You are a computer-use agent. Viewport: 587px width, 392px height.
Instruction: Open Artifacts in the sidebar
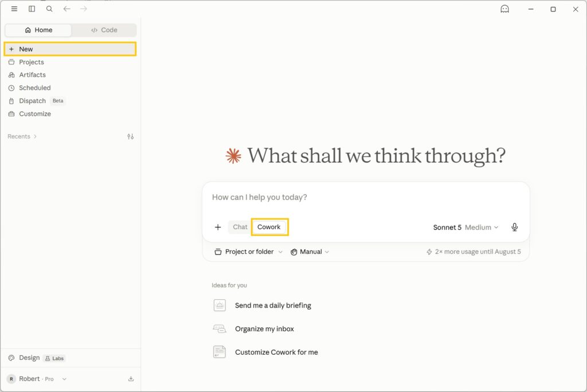click(70, 75)
